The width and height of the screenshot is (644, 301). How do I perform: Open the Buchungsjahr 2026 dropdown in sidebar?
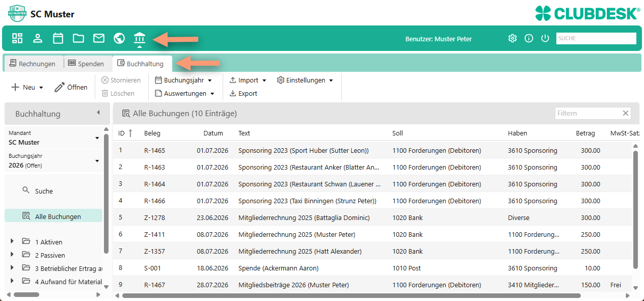[53, 160]
